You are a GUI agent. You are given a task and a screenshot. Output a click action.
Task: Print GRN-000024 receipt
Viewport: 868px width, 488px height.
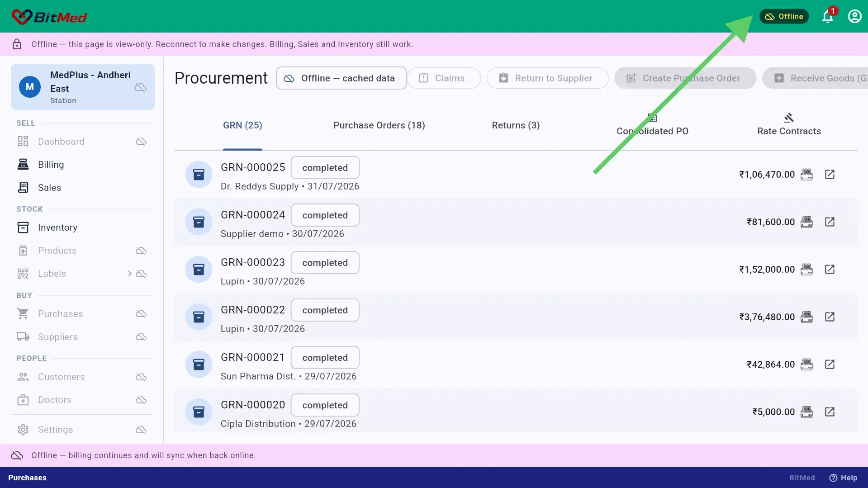click(806, 222)
